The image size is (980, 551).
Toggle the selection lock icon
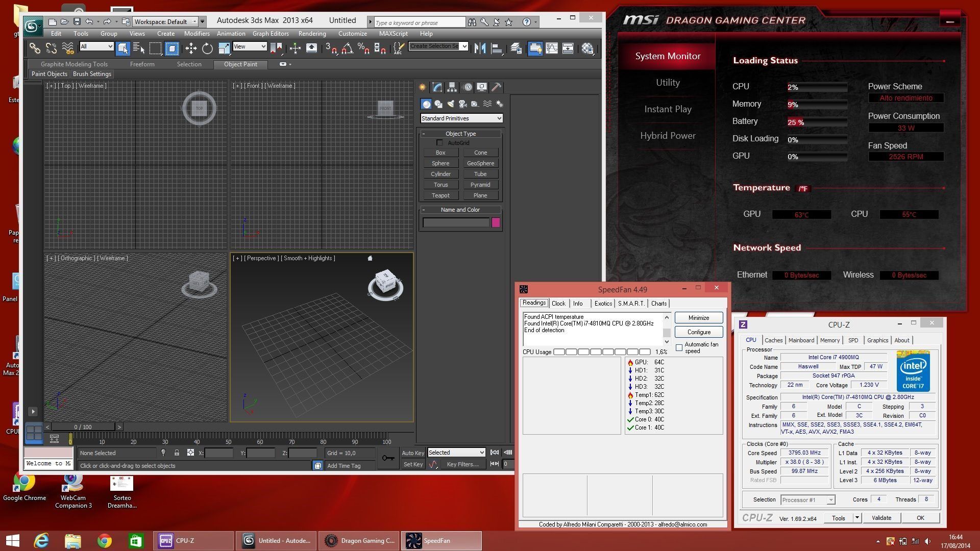point(177,453)
